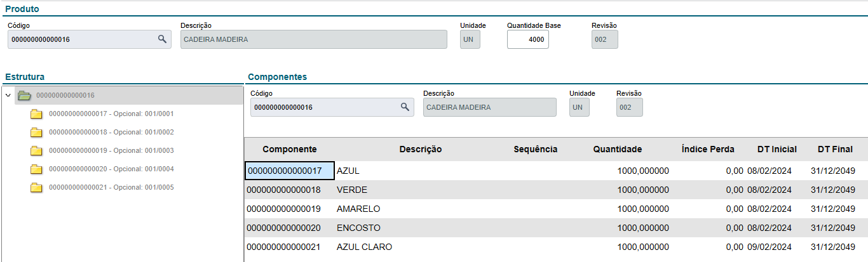Screen dimensions: 868x262
Task: Click the Componentes Código search magnifier icon
Action: point(405,107)
